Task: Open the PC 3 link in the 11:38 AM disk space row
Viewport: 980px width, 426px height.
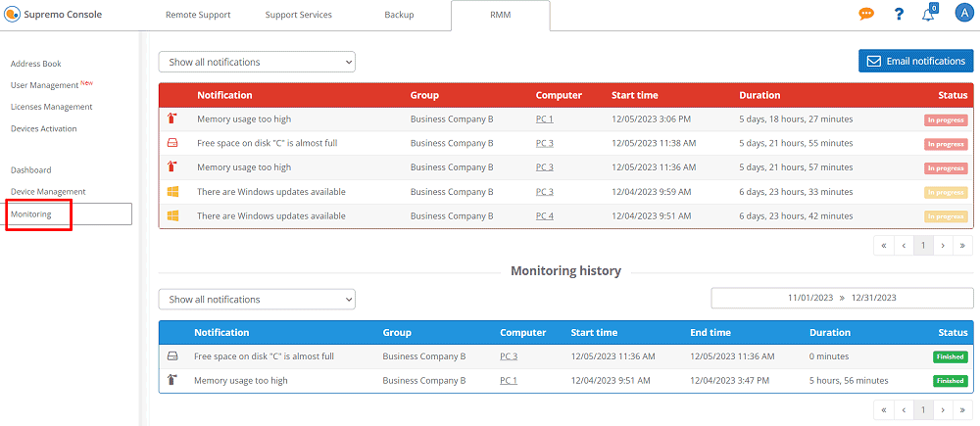Action: coord(544,143)
